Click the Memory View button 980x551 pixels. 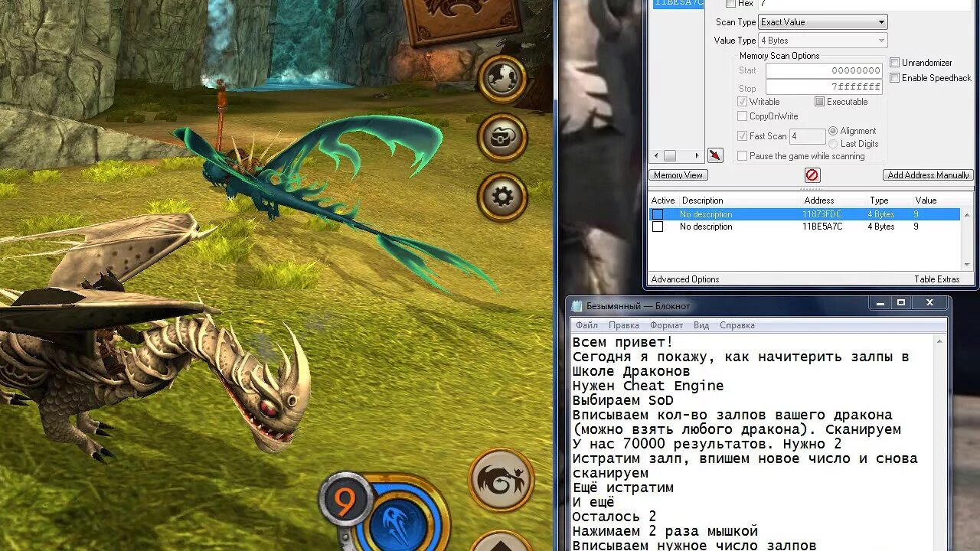click(x=678, y=175)
